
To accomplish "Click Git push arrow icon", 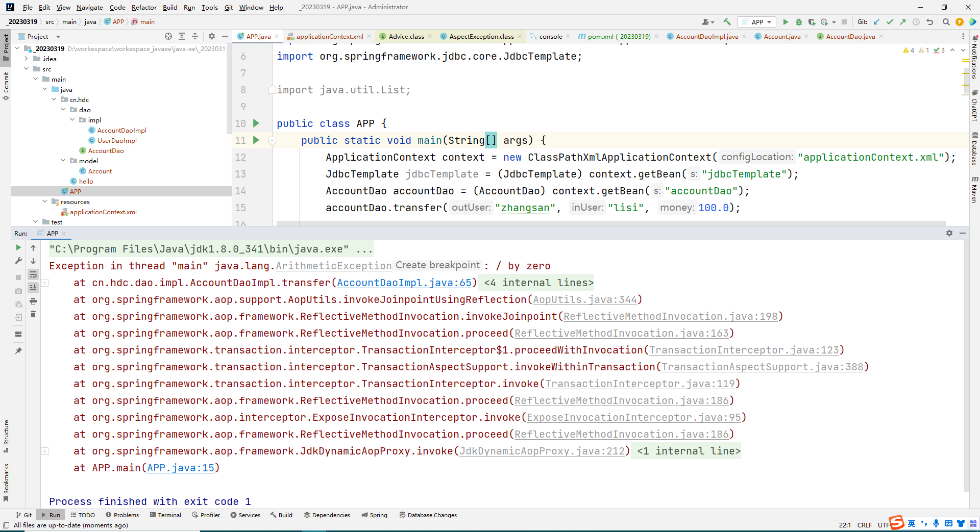I will [903, 22].
